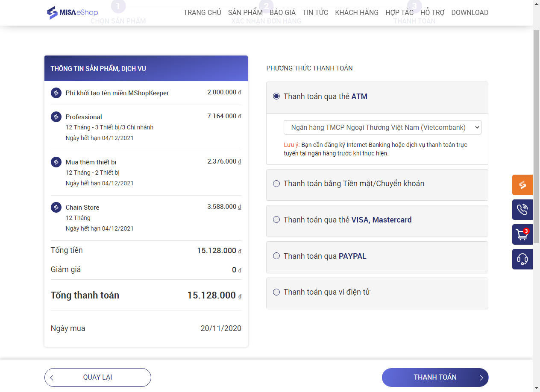Viewport: 540px width, 392px height.
Task: Click the icon beside Professional package
Action: coord(56,117)
